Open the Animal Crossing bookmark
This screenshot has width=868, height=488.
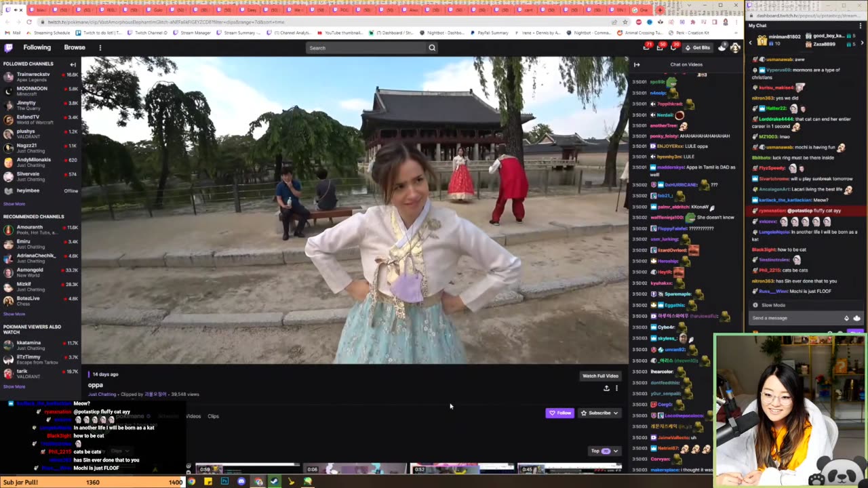(x=641, y=33)
